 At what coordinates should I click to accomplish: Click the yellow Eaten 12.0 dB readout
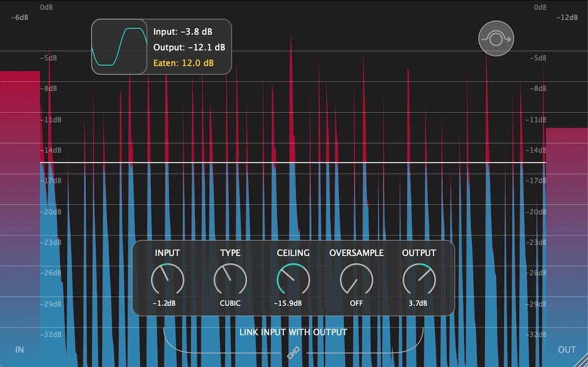183,63
